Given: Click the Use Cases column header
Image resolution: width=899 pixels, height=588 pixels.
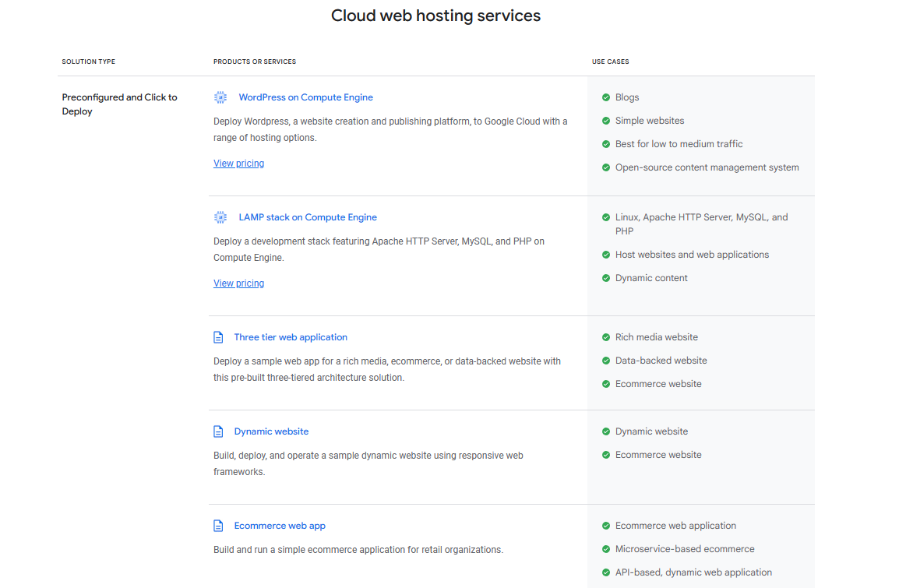Looking at the screenshot, I should (x=610, y=62).
